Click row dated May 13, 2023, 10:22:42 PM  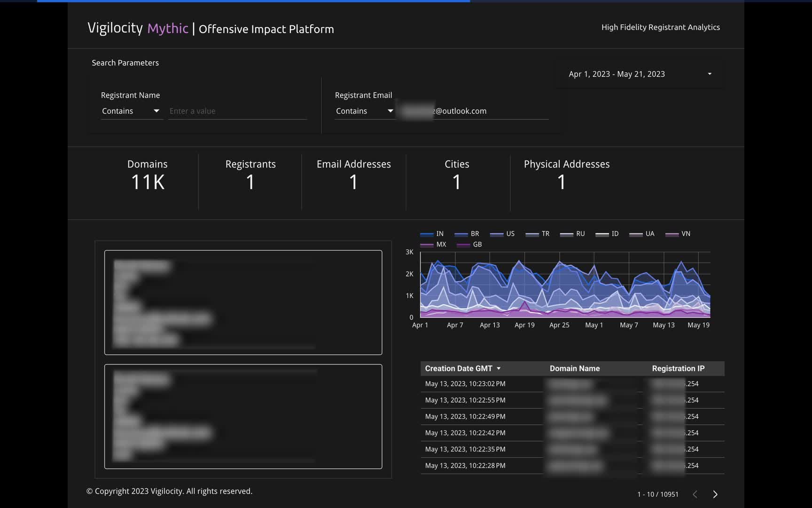point(572,433)
